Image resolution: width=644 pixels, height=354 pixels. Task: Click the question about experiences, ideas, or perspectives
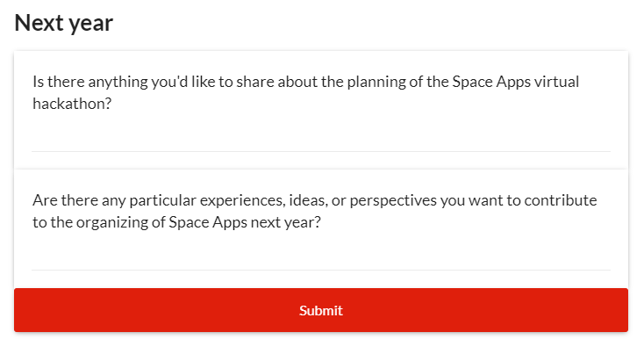click(x=314, y=211)
